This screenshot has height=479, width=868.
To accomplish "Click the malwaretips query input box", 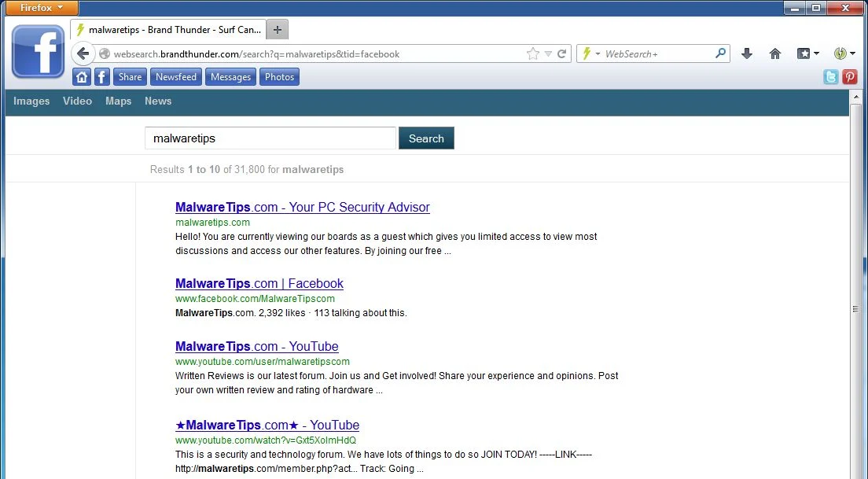I will pos(270,138).
